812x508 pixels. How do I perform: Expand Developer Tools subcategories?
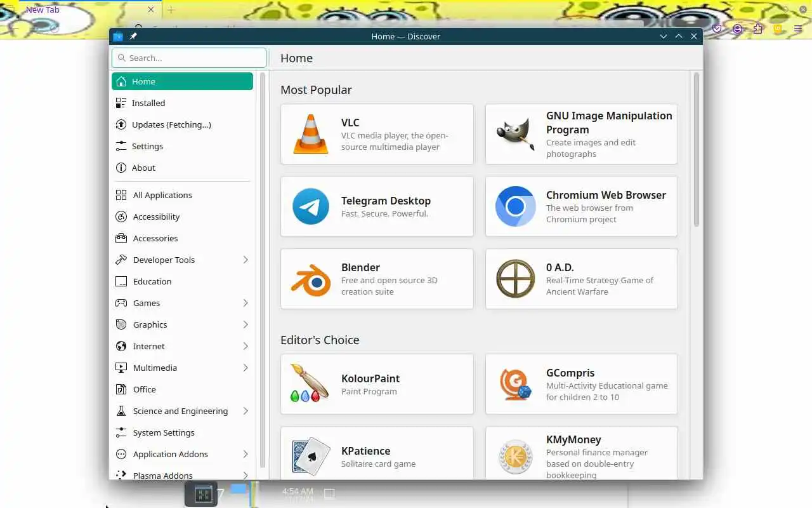[x=246, y=260]
